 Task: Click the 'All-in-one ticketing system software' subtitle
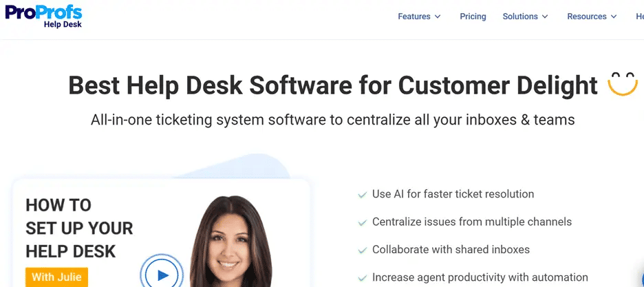click(x=332, y=120)
